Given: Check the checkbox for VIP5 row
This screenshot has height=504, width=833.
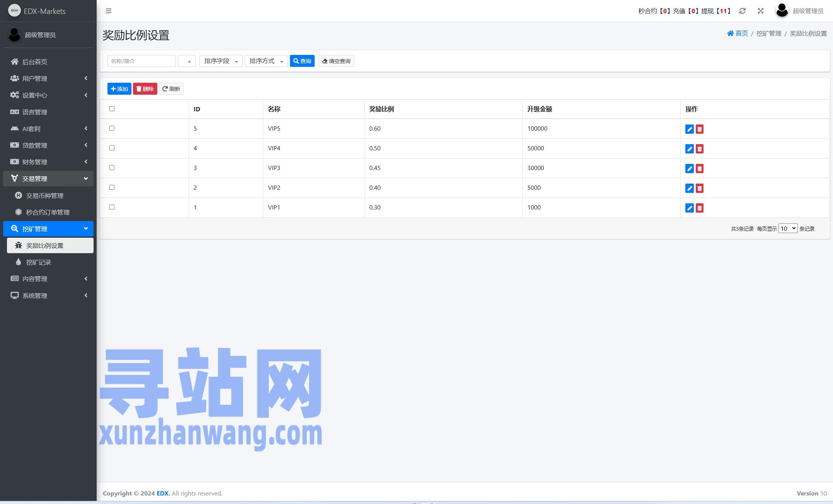Looking at the screenshot, I should coord(112,128).
